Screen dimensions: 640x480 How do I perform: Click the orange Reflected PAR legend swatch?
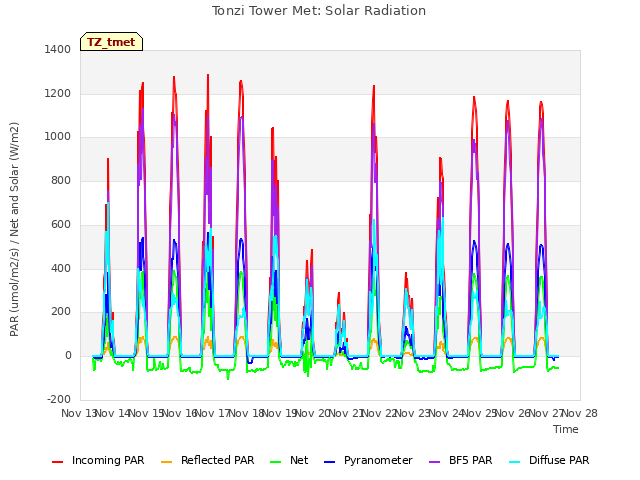(x=167, y=462)
